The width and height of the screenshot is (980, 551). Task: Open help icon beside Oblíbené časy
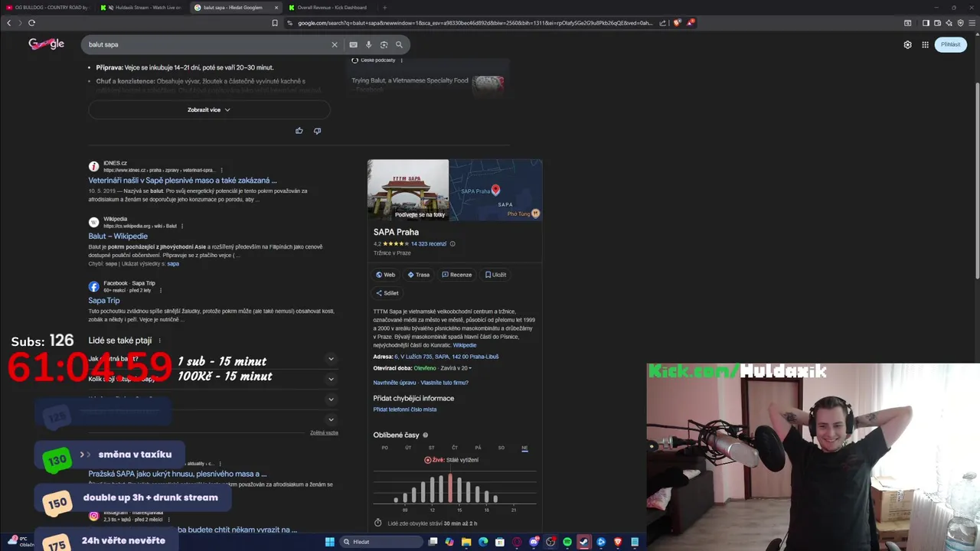click(x=426, y=435)
